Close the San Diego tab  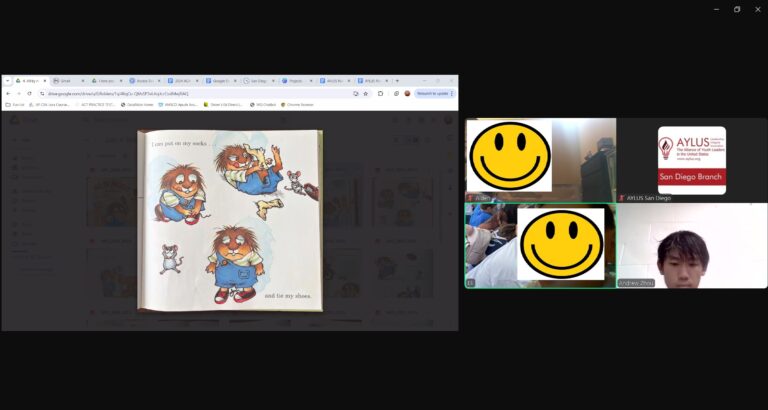[x=273, y=81]
